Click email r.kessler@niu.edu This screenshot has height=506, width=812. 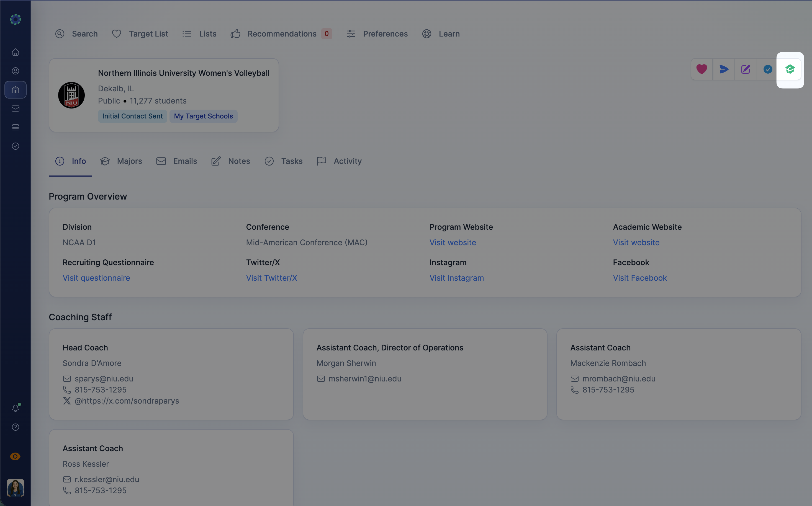[x=107, y=479]
